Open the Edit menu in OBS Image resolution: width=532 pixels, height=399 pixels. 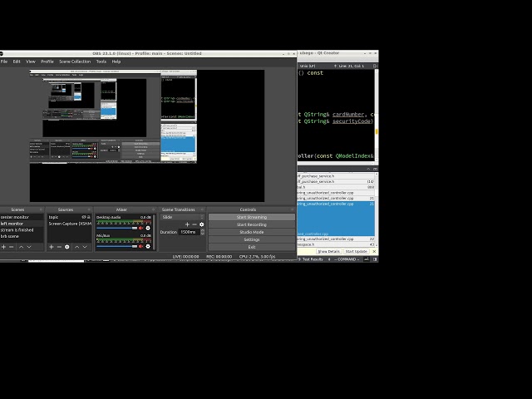tap(17, 62)
